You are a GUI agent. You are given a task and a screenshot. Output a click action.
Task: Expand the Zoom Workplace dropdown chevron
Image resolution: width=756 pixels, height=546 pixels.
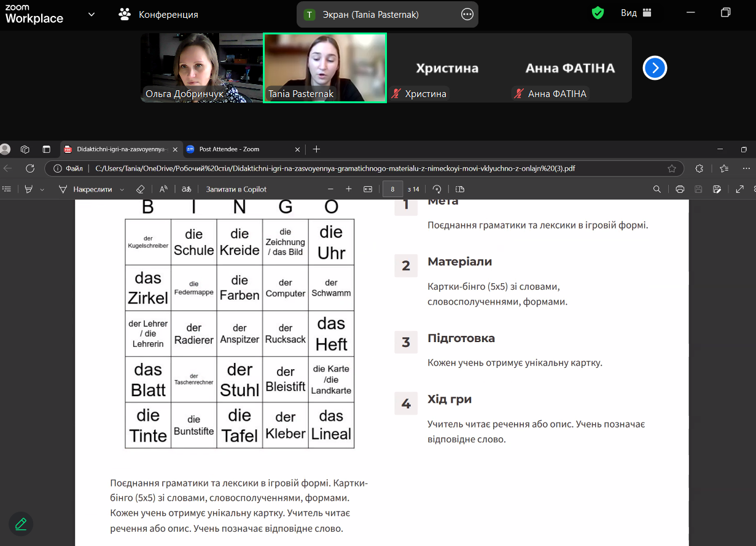92,14
